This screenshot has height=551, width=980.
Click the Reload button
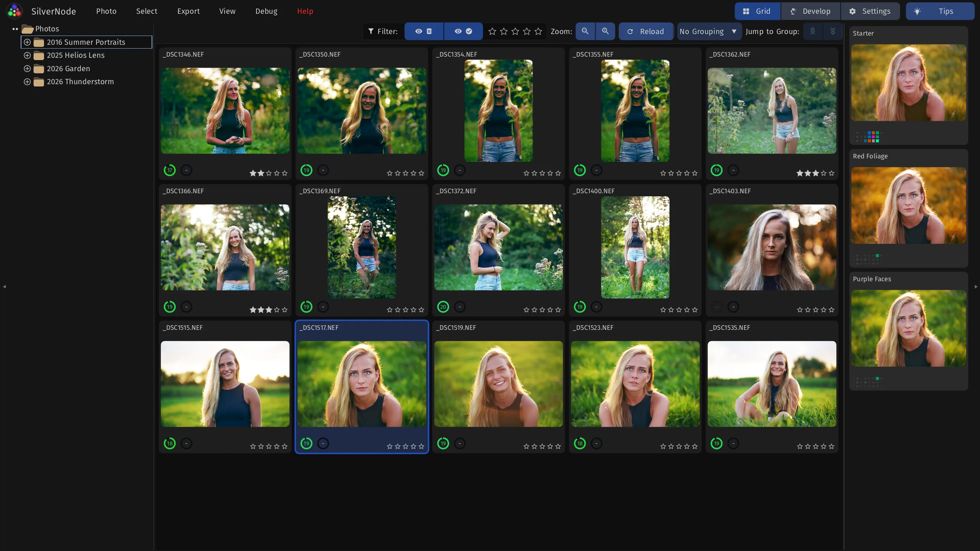click(646, 31)
